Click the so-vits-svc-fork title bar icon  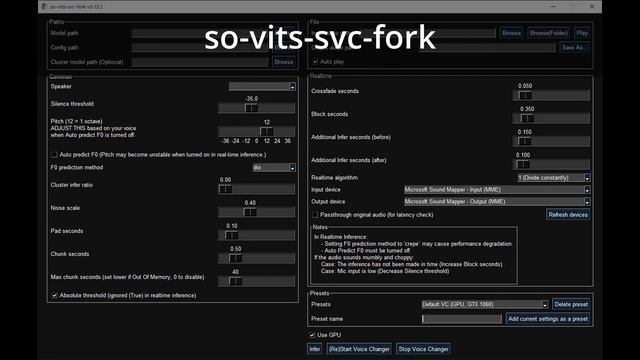tap(44, 7)
